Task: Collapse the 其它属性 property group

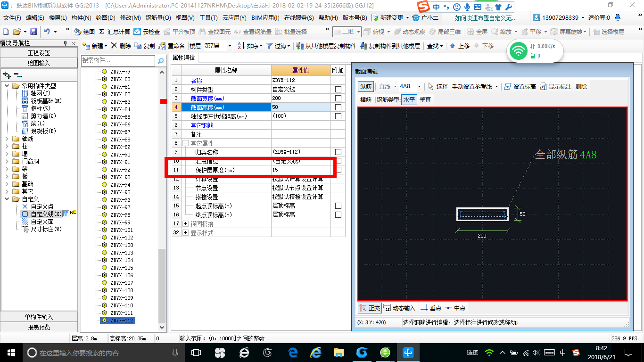Action: tap(185, 143)
